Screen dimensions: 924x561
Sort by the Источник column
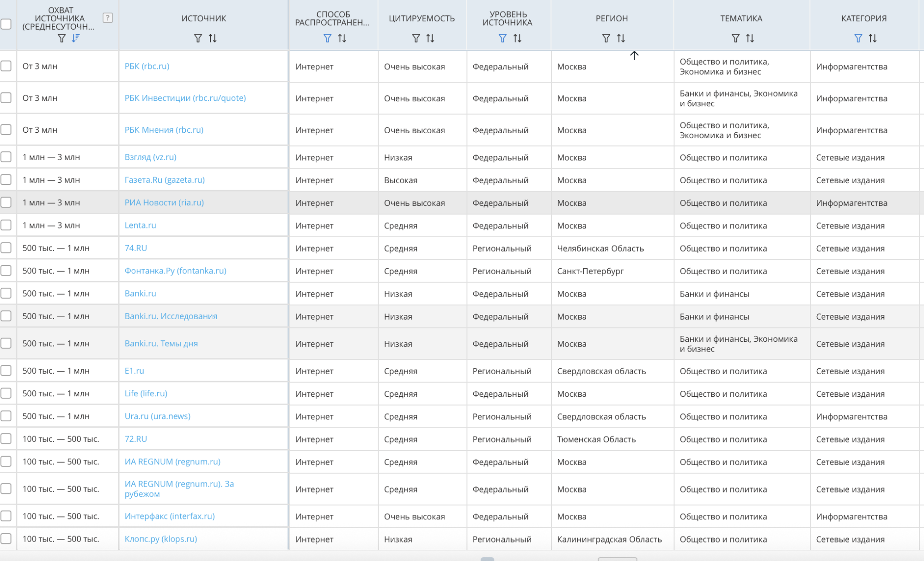pos(213,38)
